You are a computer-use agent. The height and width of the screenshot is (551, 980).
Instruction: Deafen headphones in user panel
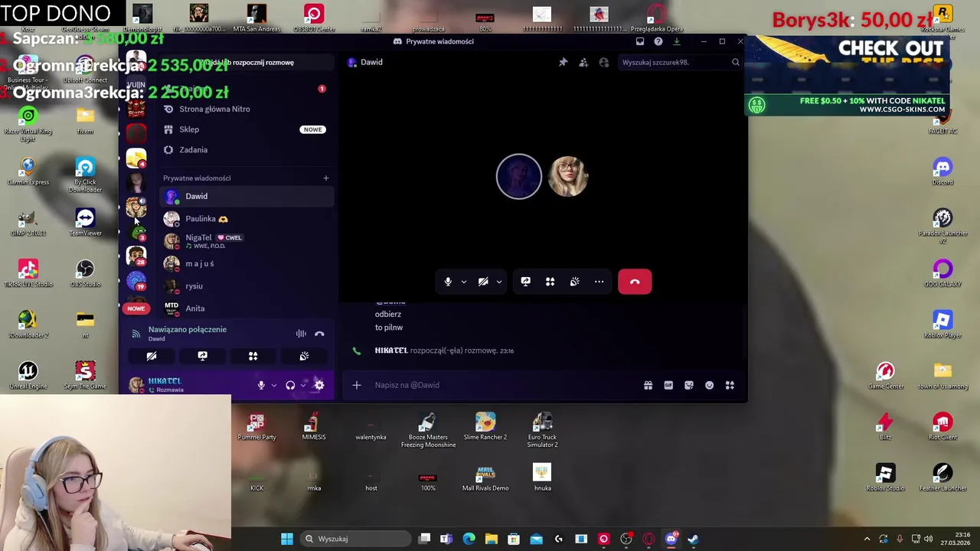(290, 386)
